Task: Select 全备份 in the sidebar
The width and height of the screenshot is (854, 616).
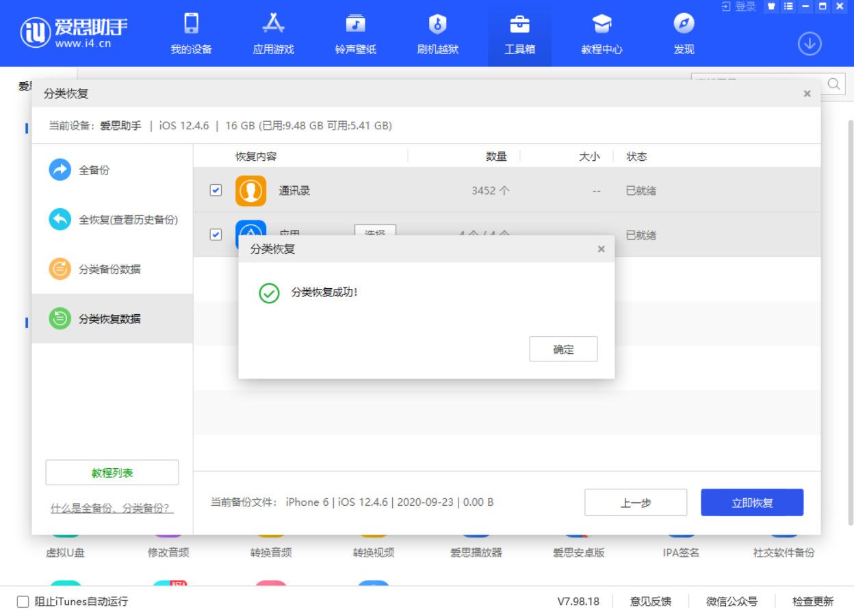Action: (94, 170)
